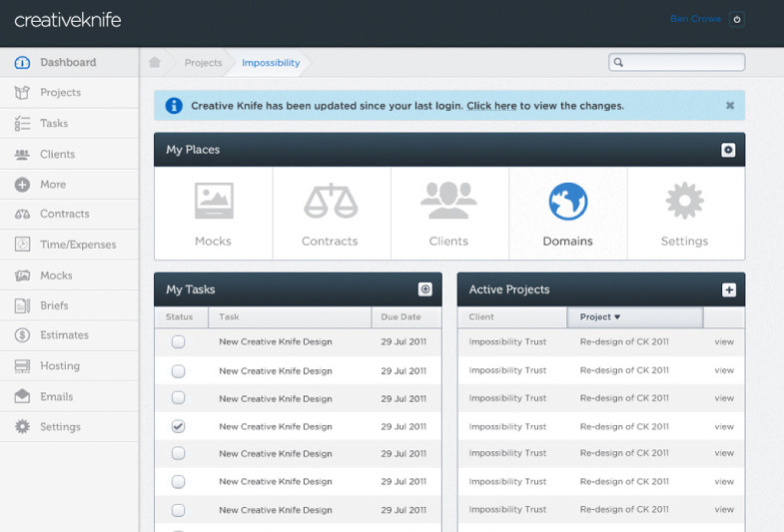Image resolution: width=784 pixels, height=532 pixels.
Task: Follow the 'Click here' link in notice
Action: [491, 106]
